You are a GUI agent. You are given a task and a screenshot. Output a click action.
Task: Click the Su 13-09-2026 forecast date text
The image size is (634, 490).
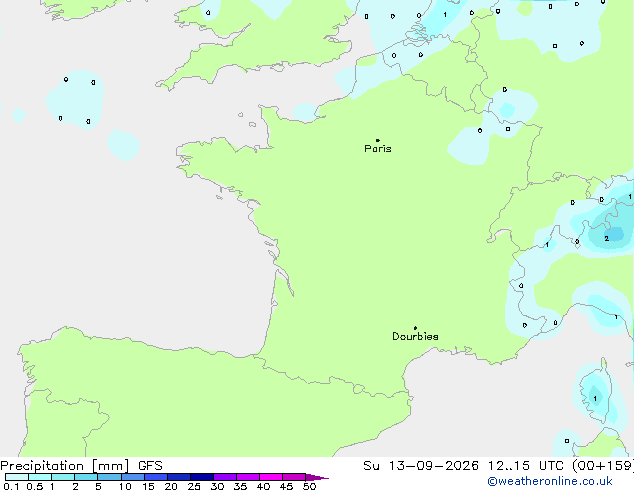[421, 466]
